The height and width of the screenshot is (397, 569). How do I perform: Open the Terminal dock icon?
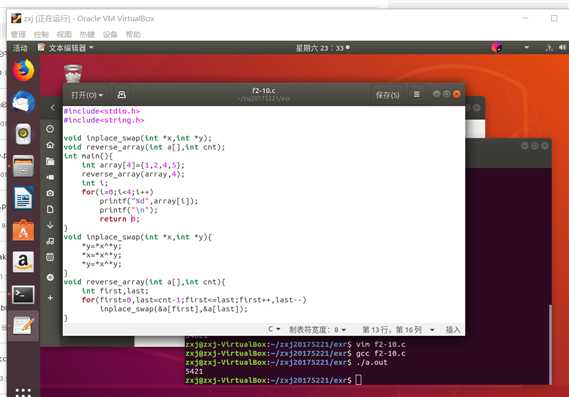pyautogui.click(x=23, y=294)
